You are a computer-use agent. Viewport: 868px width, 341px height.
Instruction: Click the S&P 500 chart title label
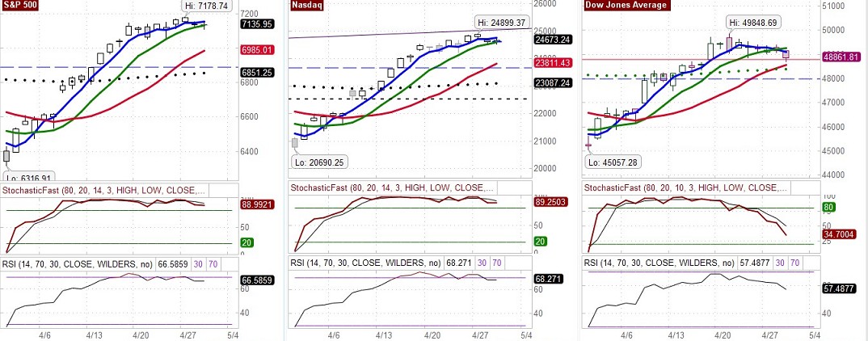click(23, 5)
